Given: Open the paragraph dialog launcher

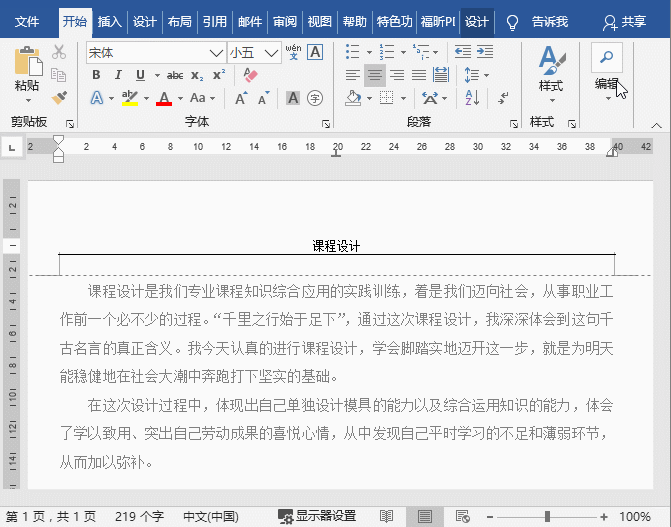Looking at the screenshot, I should 514,124.
